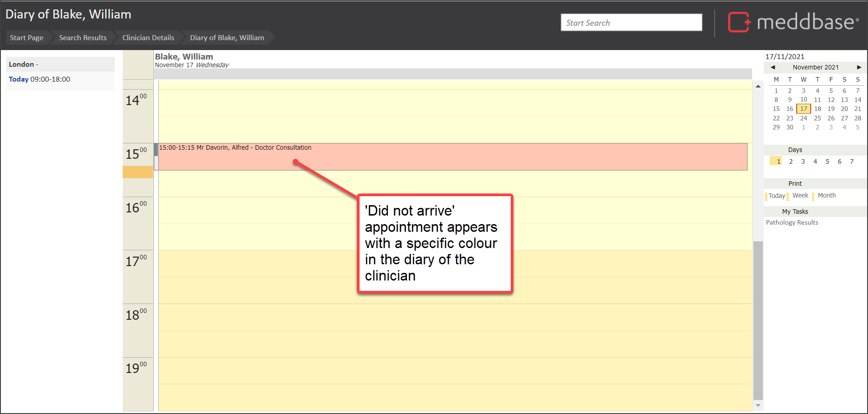Screen dimensions: 868x414
Task: Click the meddbase logo icon
Action: tap(739, 22)
